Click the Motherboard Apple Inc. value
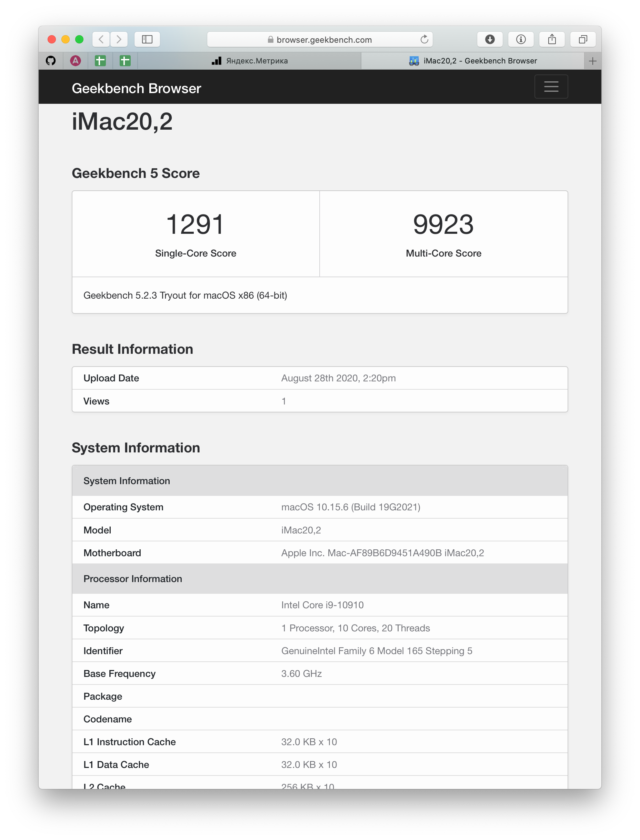640x840 pixels. (x=382, y=553)
